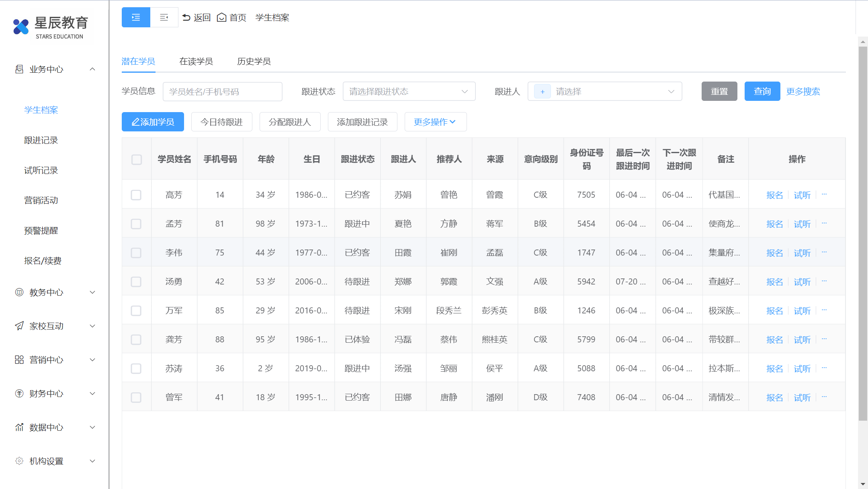Check the row checkbox for 曾军
Image resolution: width=868 pixels, height=489 pixels.
tap(136, 397)
